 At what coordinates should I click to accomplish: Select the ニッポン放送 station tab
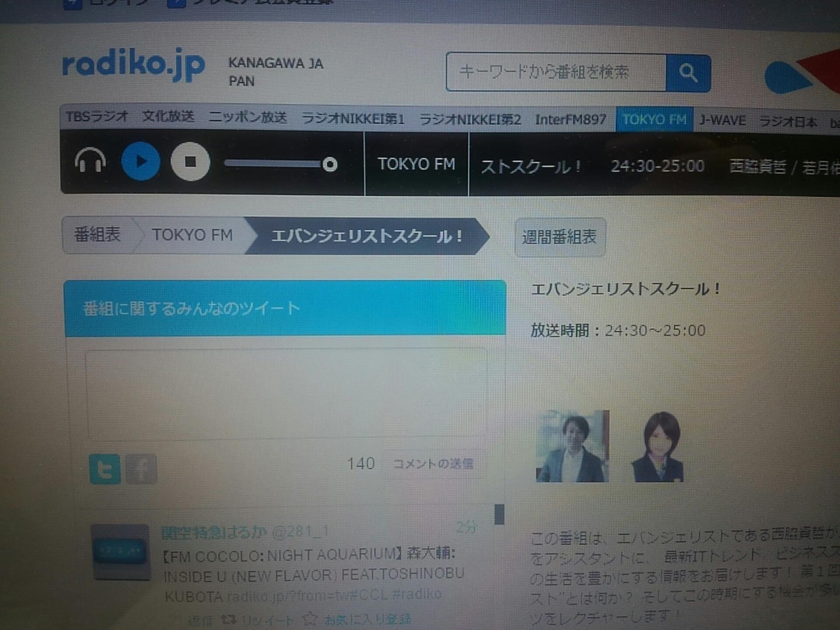coord(248,117)
